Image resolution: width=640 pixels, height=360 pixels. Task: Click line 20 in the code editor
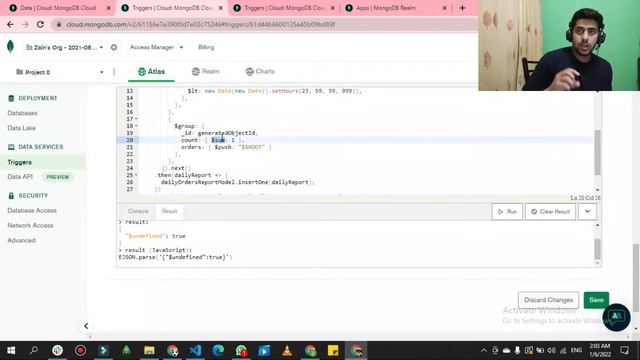pyautogui.click(x=355, y=140)
